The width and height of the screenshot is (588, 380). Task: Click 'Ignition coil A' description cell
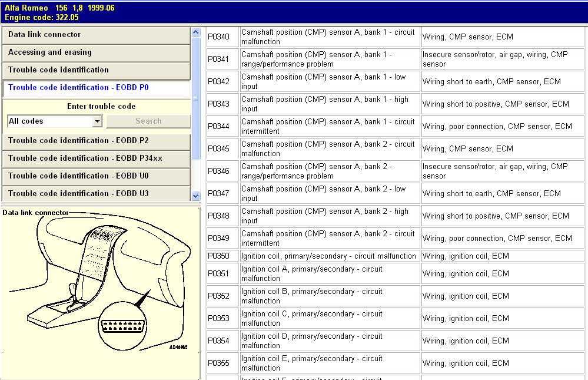(330, 274)
